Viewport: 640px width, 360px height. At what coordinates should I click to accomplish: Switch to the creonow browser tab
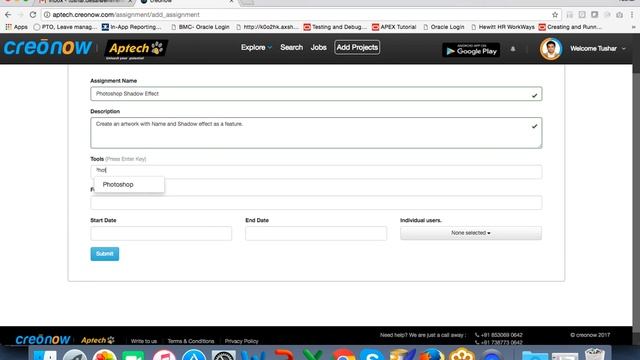coord(187,2)
